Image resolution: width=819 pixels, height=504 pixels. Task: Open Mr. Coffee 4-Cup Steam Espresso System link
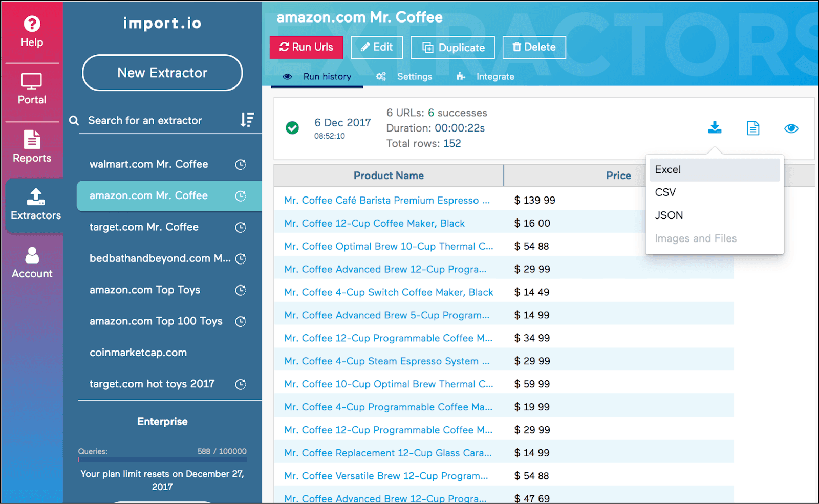click(387, 361)
